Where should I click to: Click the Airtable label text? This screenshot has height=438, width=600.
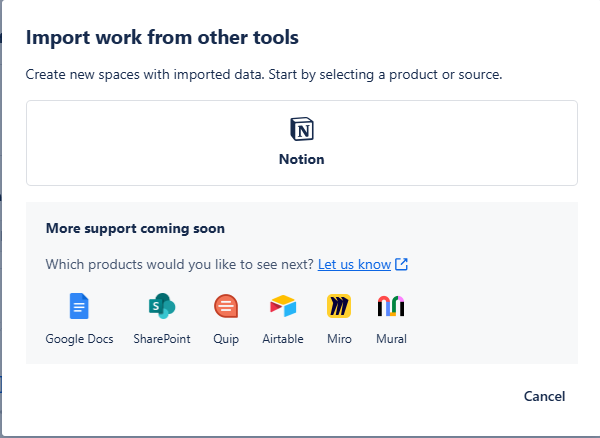pos(283,339)
